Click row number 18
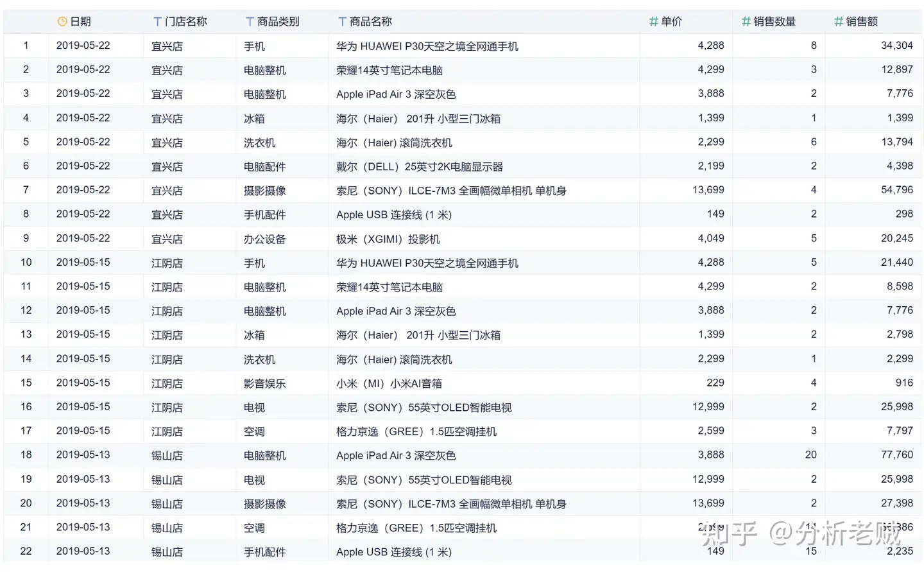The height and width of the screenshot is (572, 924). tap(26, 455)
